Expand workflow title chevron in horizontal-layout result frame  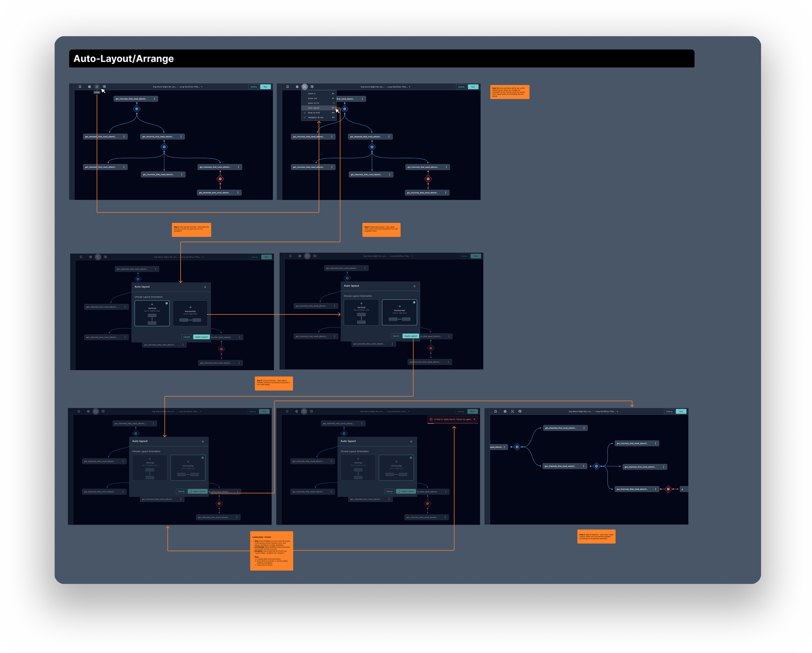[617, 412]
